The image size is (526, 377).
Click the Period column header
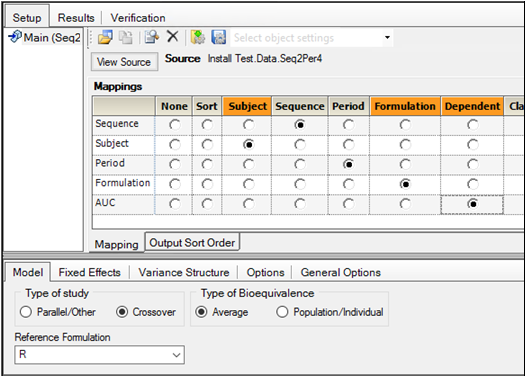tap(348, 106)
